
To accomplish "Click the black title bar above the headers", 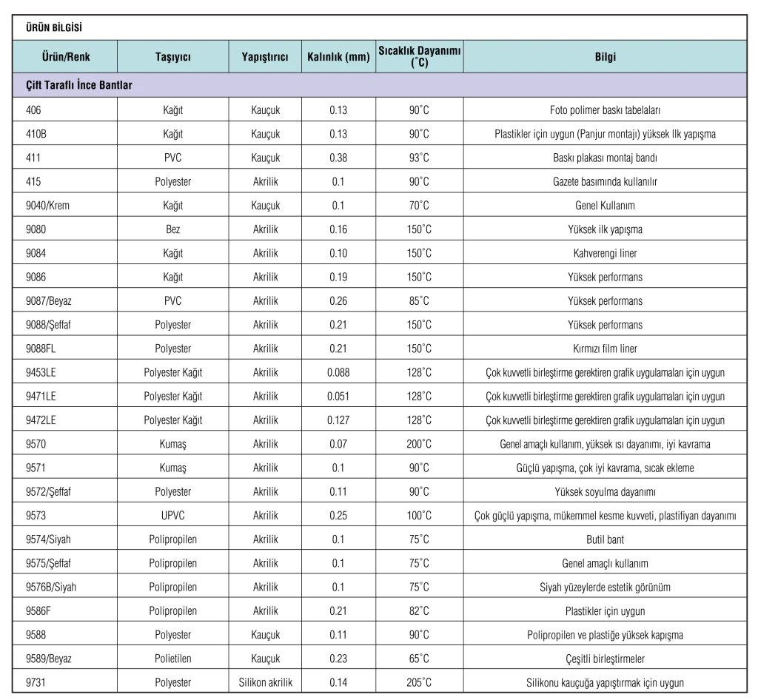I will coord(380,27).
